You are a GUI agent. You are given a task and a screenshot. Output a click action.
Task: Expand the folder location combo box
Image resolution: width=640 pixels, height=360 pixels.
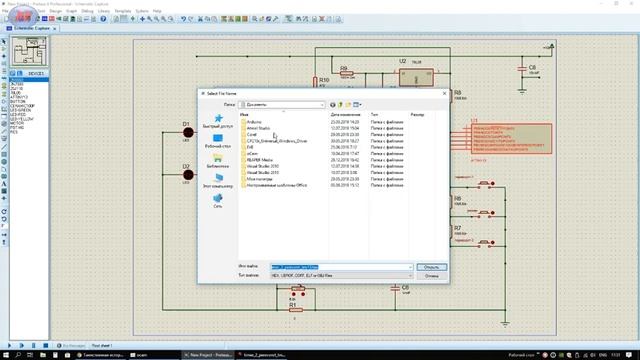pyautogui.click(x=322, y=105)
